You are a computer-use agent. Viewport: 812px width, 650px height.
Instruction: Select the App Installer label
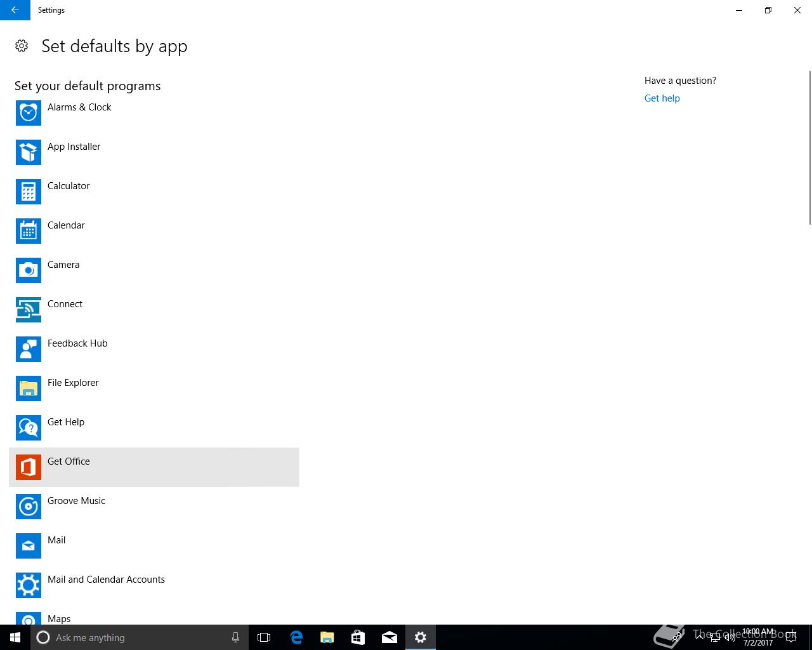point(74,147)
